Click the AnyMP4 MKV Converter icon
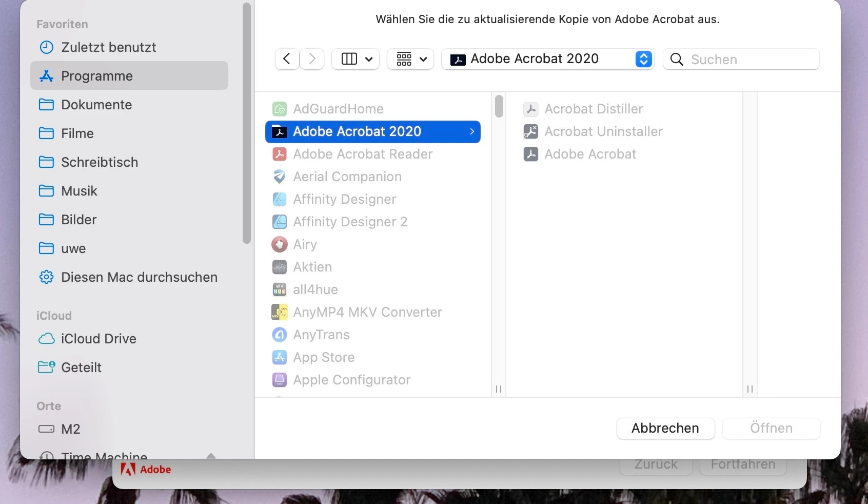The image size is (868, 504). click(280, 312)
